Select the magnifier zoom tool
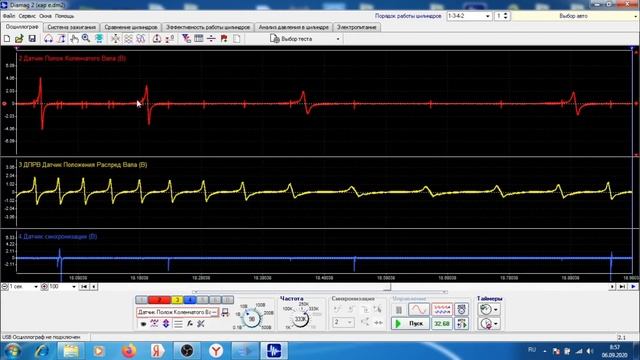The width and height of the screenshot is (640, 360). (x=86, y=39)
